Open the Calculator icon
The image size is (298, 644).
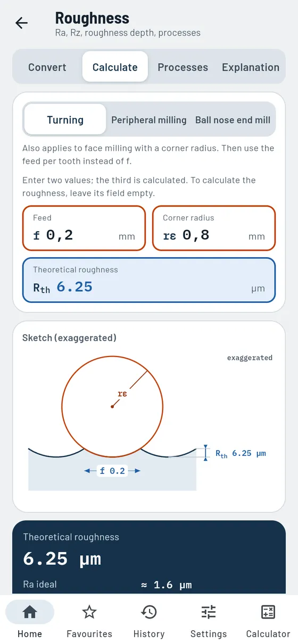pos(268,612)
